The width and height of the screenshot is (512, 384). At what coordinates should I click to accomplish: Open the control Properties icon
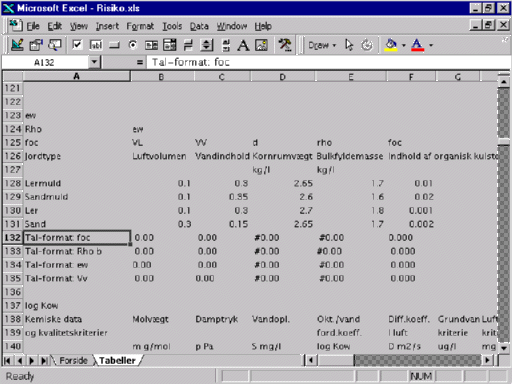pos(36,45)
